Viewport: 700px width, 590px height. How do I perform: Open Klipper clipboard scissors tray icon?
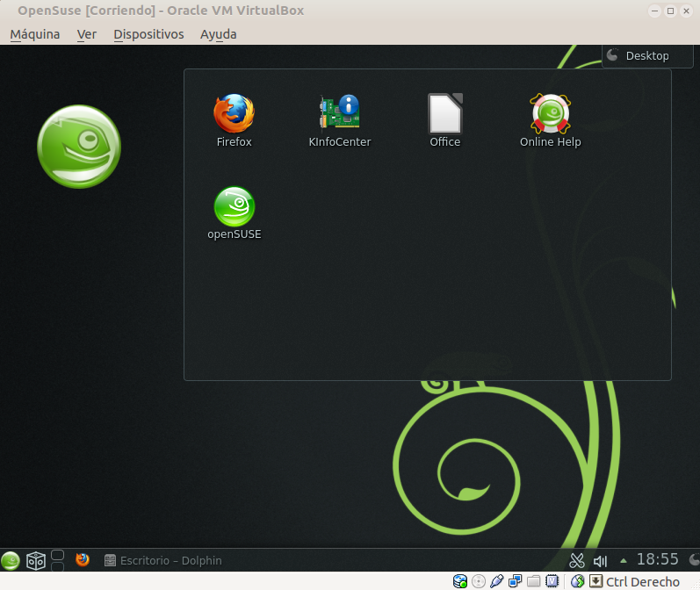(577, 560)
